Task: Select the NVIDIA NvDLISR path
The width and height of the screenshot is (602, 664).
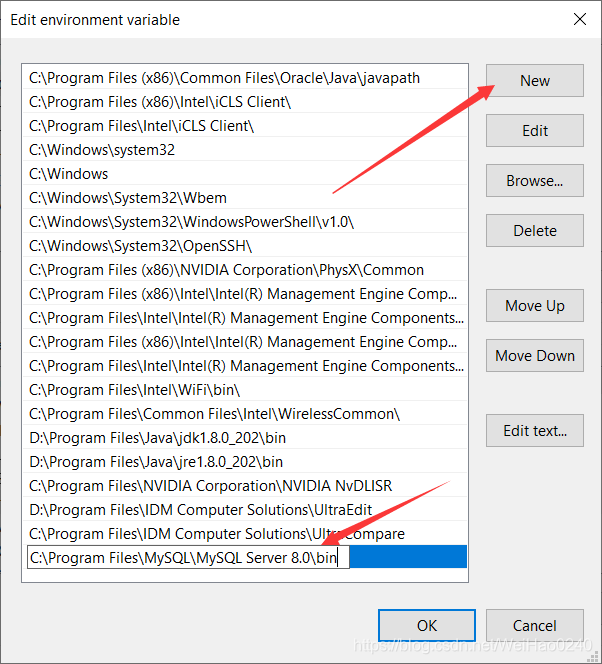Action: [x=245, y=486]
